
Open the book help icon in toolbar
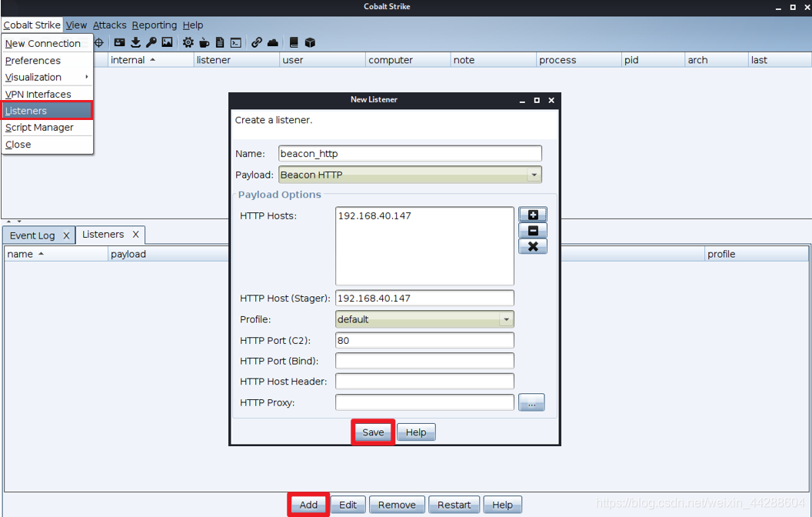(294, 42)
